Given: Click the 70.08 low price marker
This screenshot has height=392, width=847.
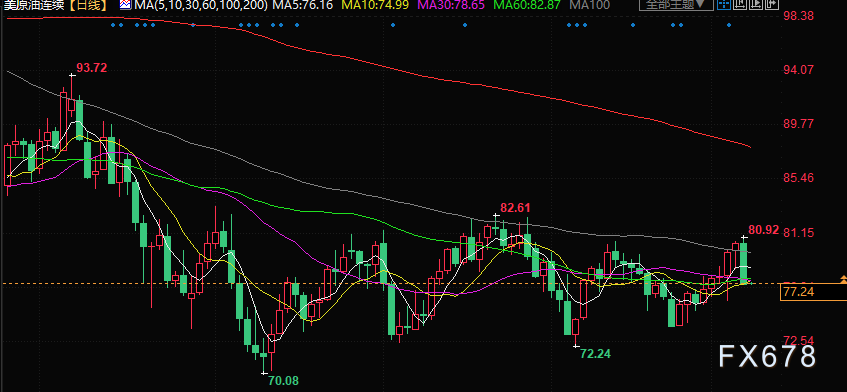Looking at the screenshot, I should pyautogui.click(x=283, y=380).
